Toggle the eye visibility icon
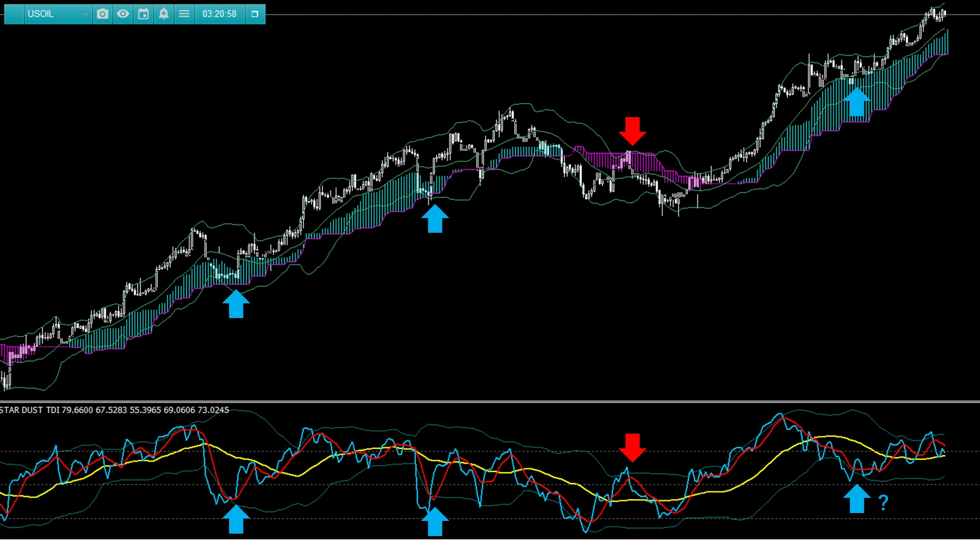Image resolution: width=980 pixels, height=540 pixels. 123,14
